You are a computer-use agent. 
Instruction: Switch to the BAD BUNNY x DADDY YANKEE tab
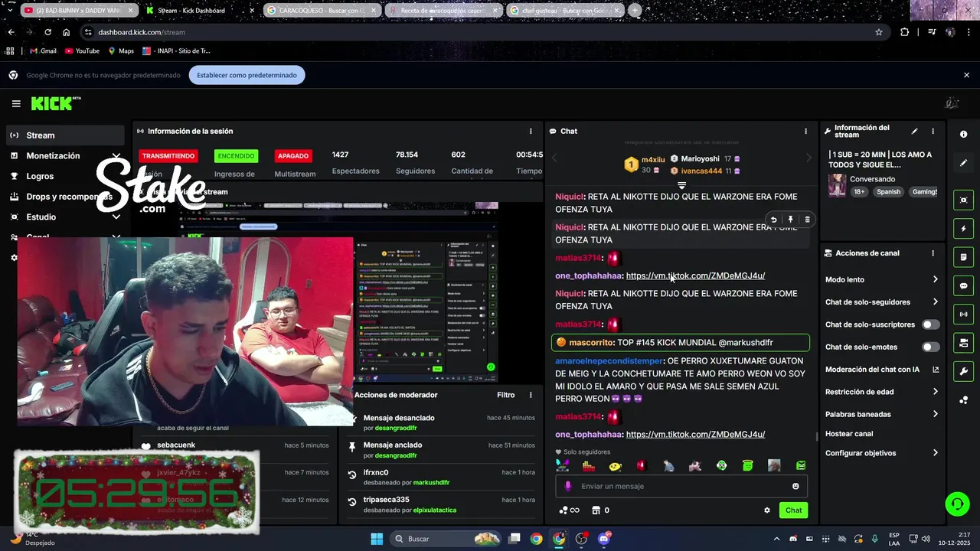click(x=79, y=11)
